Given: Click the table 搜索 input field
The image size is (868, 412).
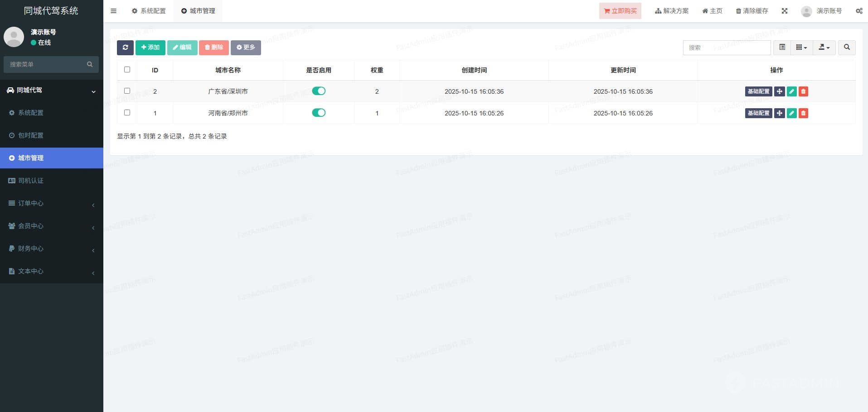Looking at the screenshot, I should click(x=727, y=48).
